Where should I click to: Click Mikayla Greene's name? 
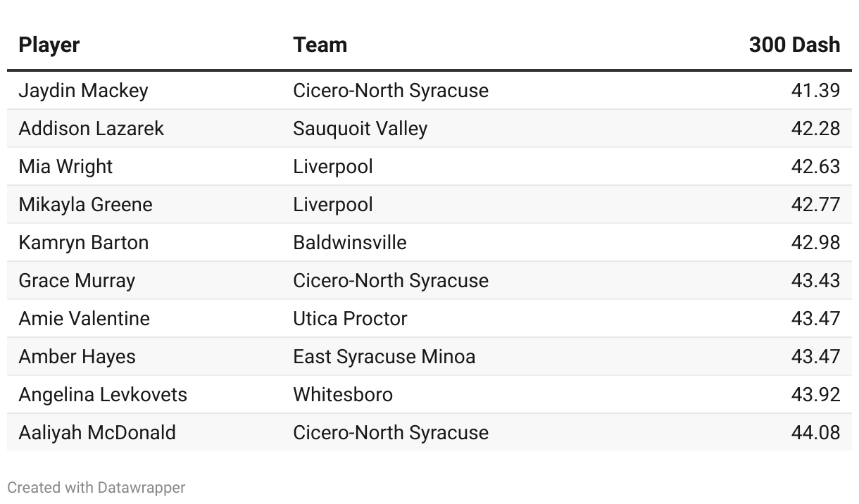pyautogui.click(x=85, y=205)
